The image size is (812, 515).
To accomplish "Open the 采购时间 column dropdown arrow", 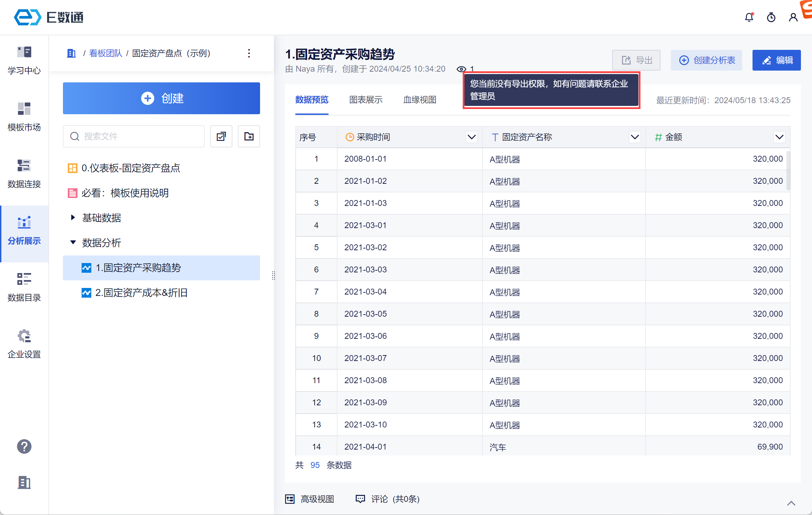I will tap(472, 137).
